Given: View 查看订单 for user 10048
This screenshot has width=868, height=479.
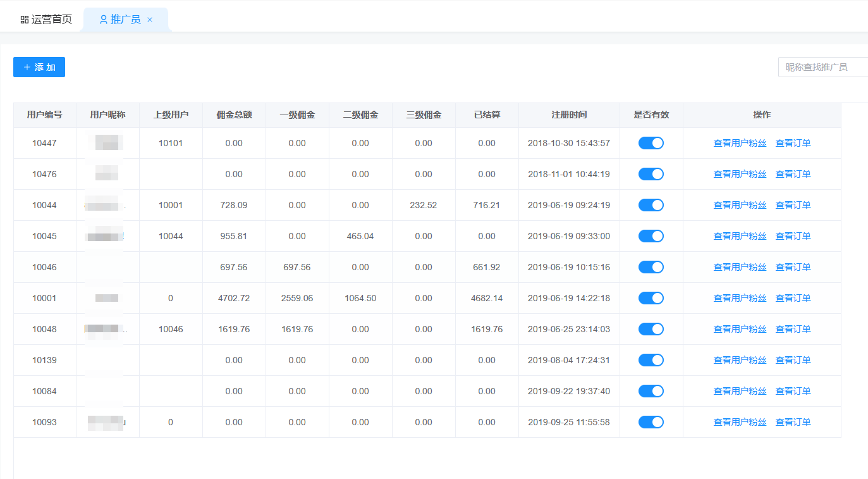Looking at the screenshot, I should tap(793, 329).
